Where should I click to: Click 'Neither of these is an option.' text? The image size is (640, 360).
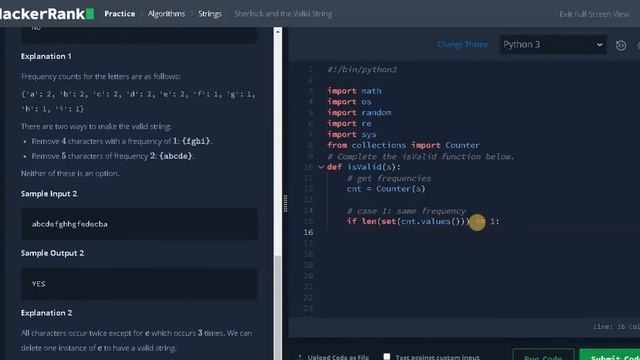click(x=70, y=173)
